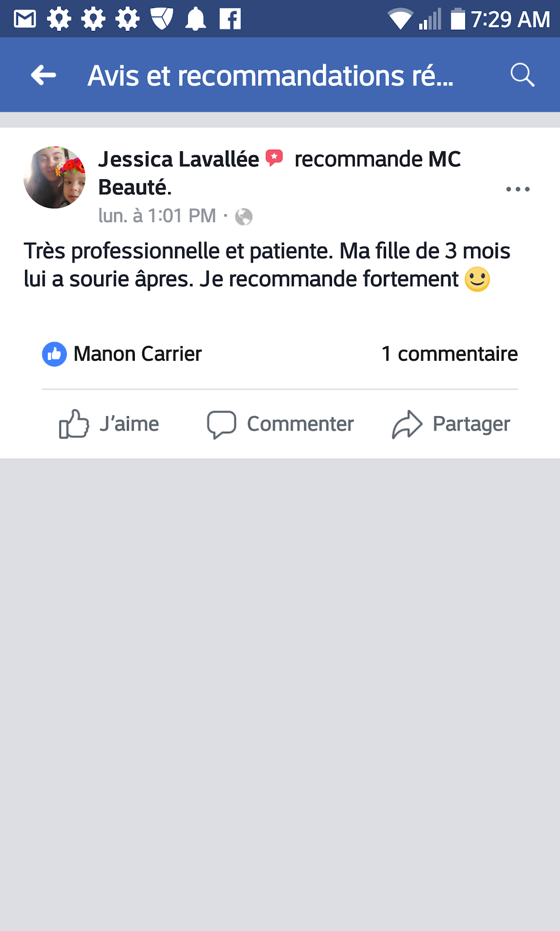Tap the red recommendation badge icon
The image size is (560, 931).
click(274, 158)
